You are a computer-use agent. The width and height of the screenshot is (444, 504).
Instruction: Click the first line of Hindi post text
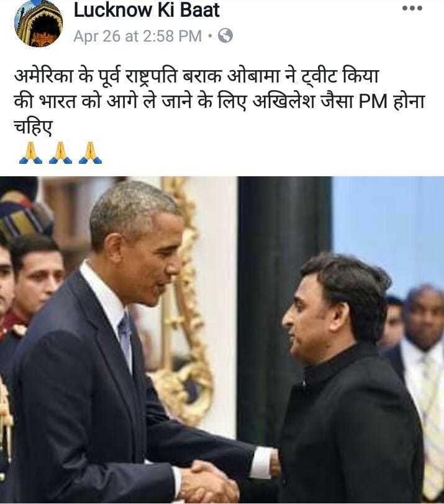point(196,76)
